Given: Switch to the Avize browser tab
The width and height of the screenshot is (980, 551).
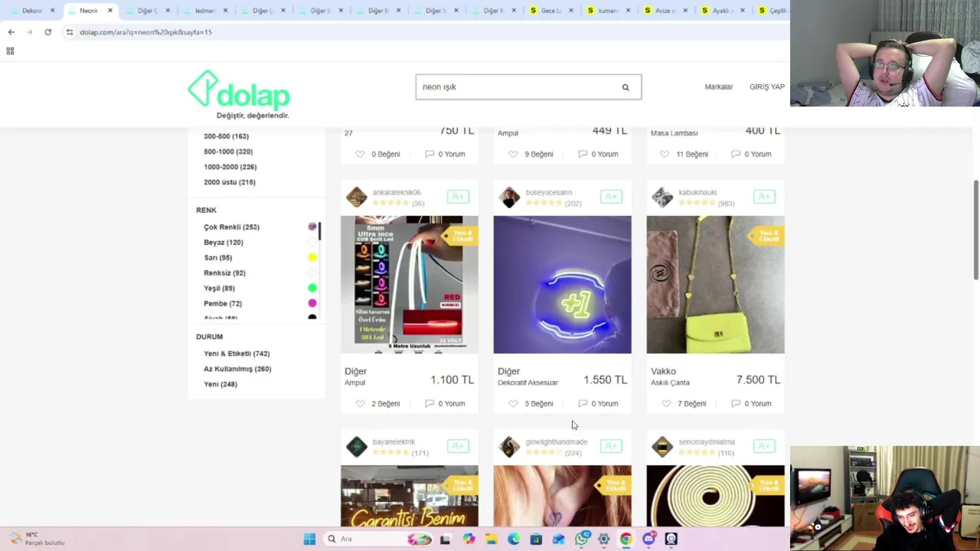Looking at the screenshot, I should pyautogui.click(x=666, y=11).
